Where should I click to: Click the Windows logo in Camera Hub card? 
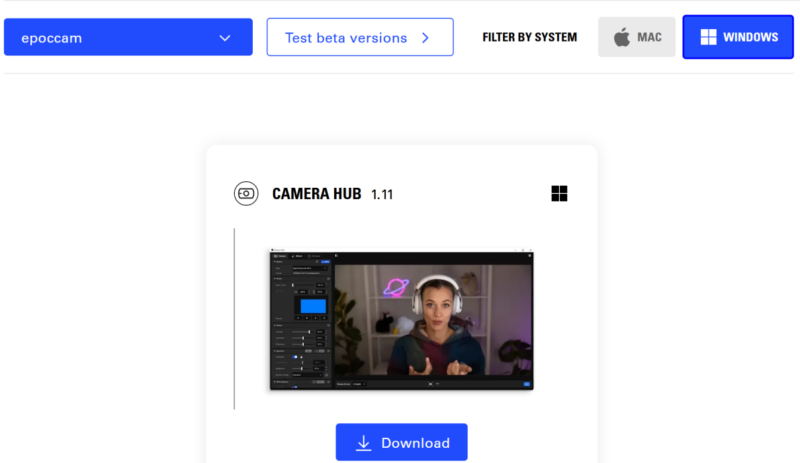point(559,194)
